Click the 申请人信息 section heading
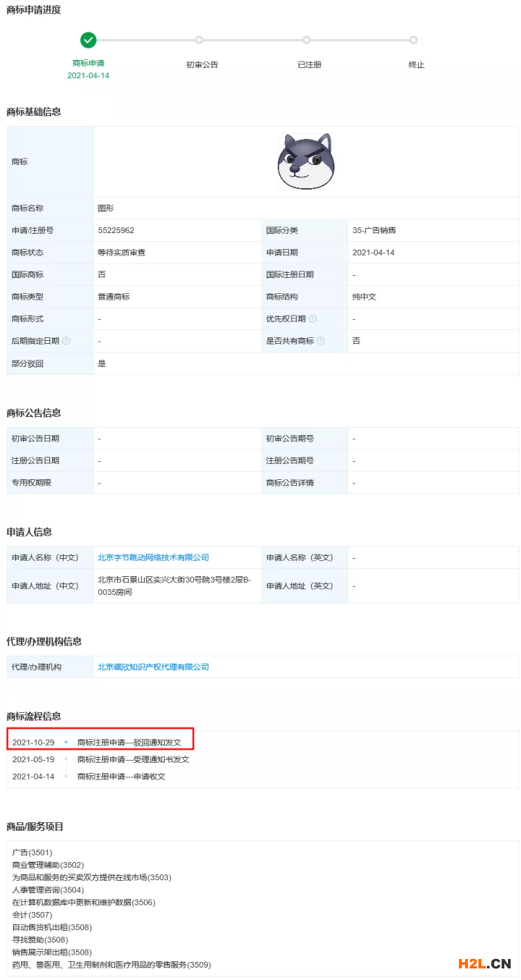 point(29,532)
